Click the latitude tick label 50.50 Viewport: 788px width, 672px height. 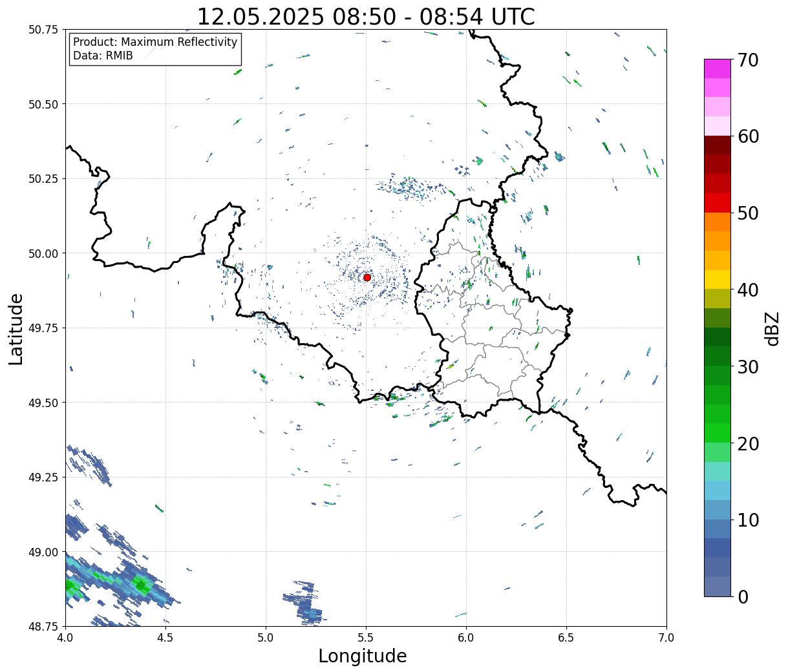click(43, 104)
